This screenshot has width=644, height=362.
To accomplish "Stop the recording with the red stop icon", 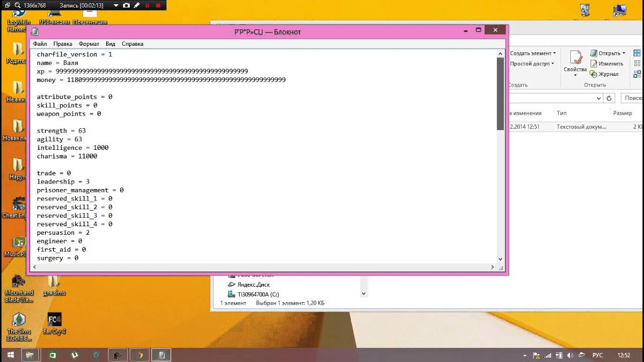I will coord(158,5).
